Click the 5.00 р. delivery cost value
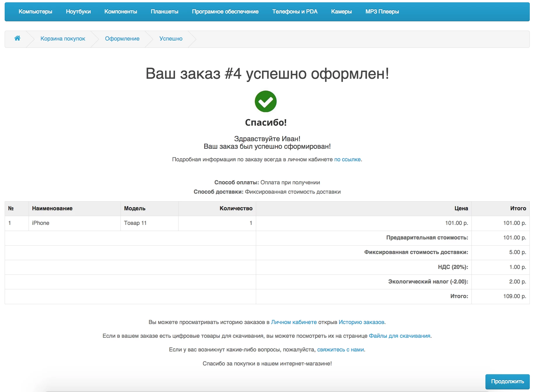 point(518,252)
